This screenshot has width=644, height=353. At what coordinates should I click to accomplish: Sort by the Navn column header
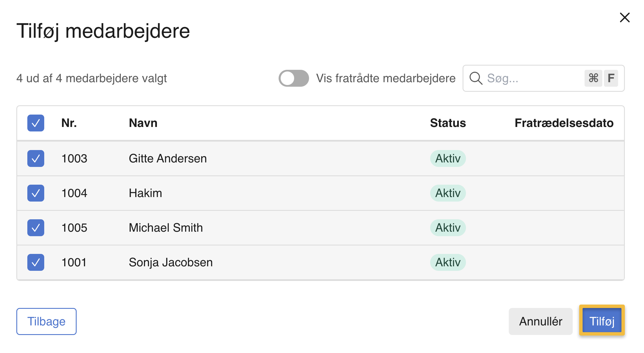(x=143, y=123)
